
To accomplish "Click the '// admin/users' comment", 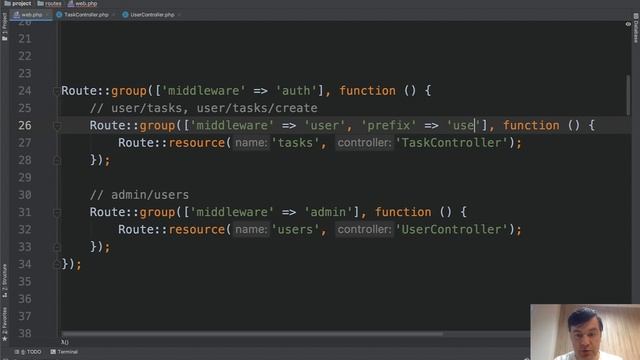I will point(139,195).
